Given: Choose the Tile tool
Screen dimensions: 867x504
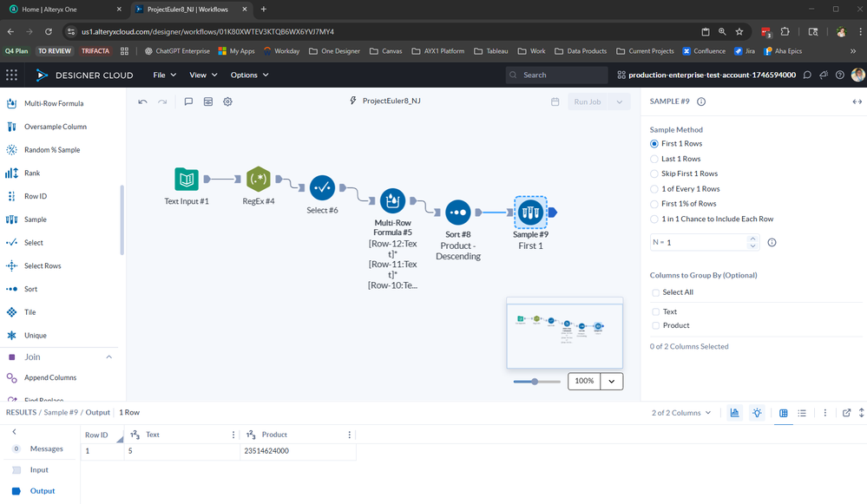Looking at the screenshot, I should (30, 312).
